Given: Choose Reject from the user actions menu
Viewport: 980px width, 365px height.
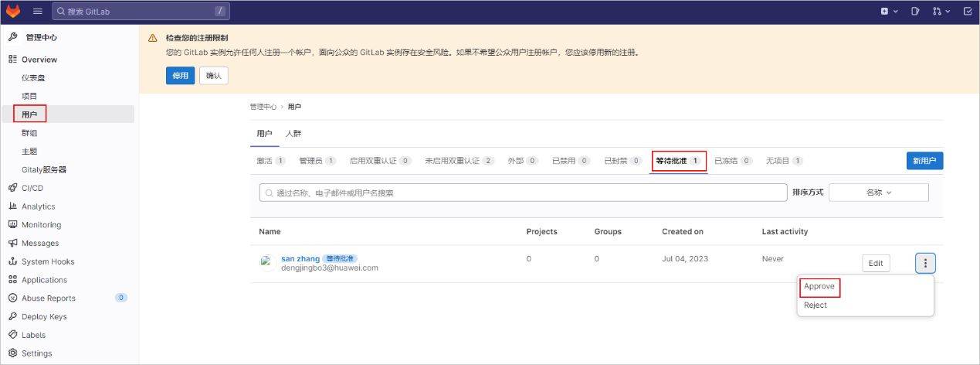Looking at the screenshot, I should [816, 305].
